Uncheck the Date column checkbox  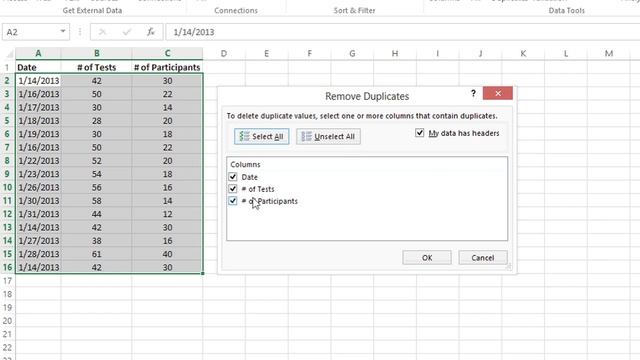[x=233, y=177]
